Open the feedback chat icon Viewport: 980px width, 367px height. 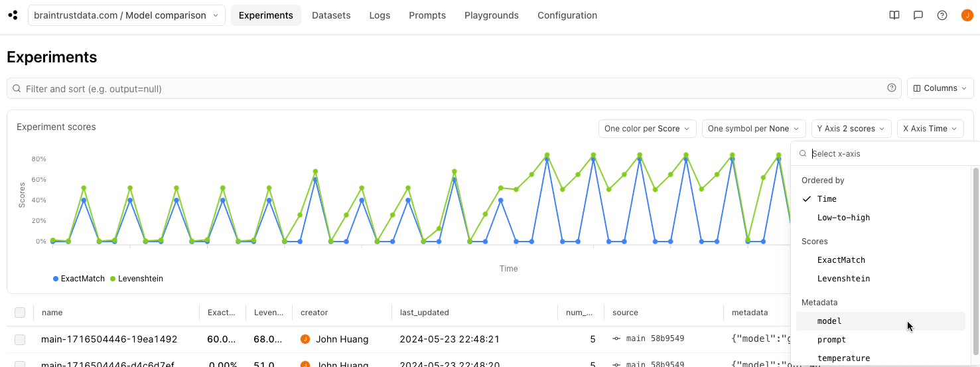pos(918,15)
